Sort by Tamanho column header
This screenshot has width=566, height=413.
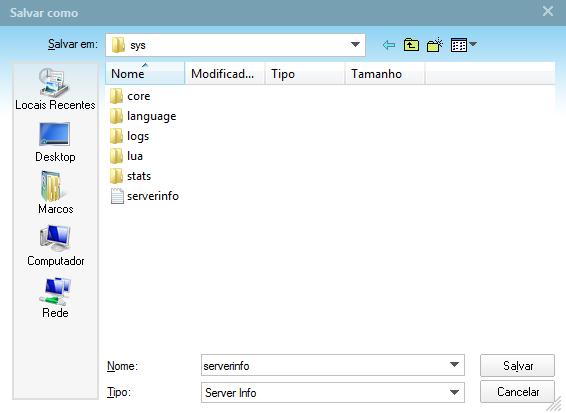click(x=385, y=74)
